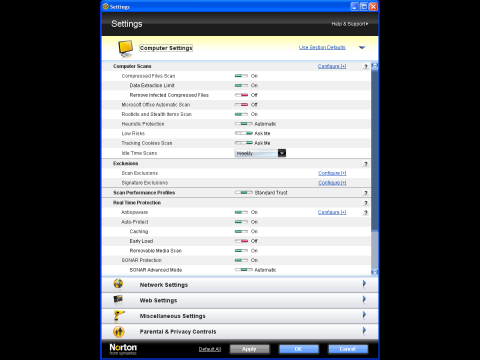This screenshot has height=360, width=480.
Task: Toggle Data Extraction Limit switch
Action: pyautogui.click(x=241, y=86)
